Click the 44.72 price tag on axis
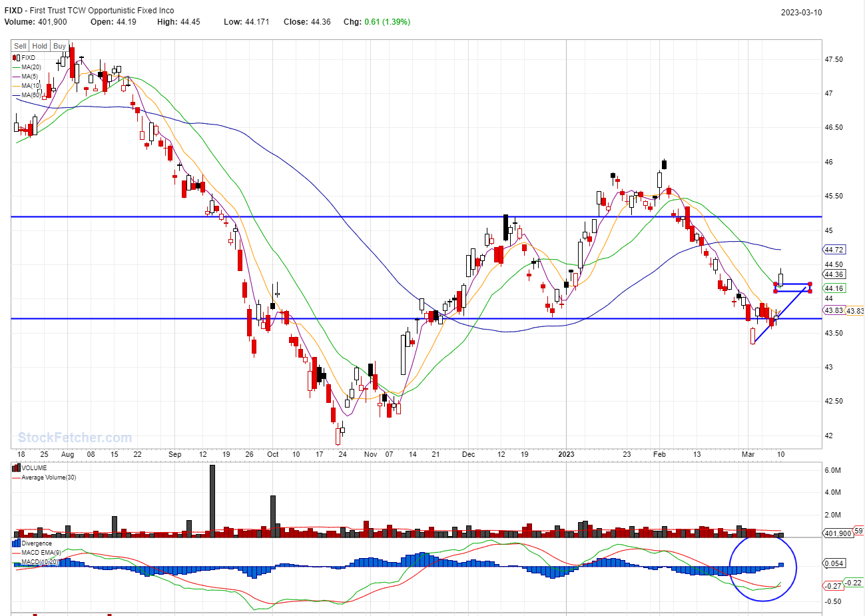The height and width of the screenshot is (616, 865). (x=834, y=250)
